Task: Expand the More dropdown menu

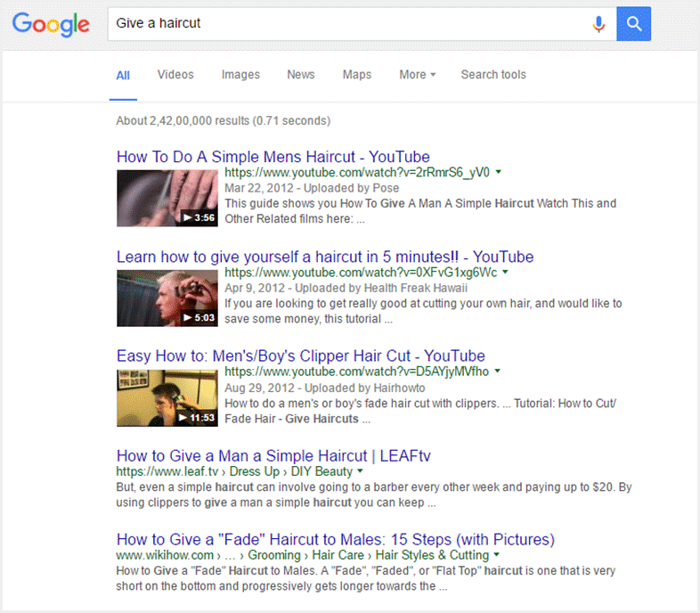Action: point(417,75)
